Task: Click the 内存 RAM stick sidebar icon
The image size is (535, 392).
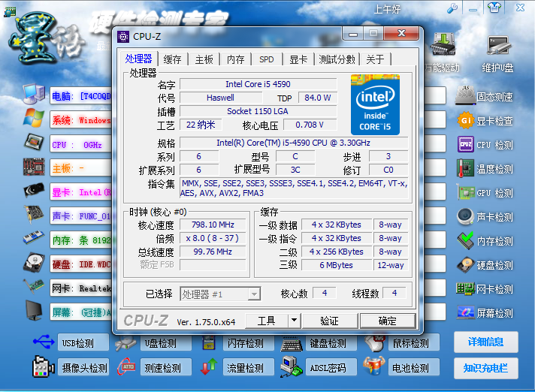Action: pyautogui.click(x=34, y=238)
